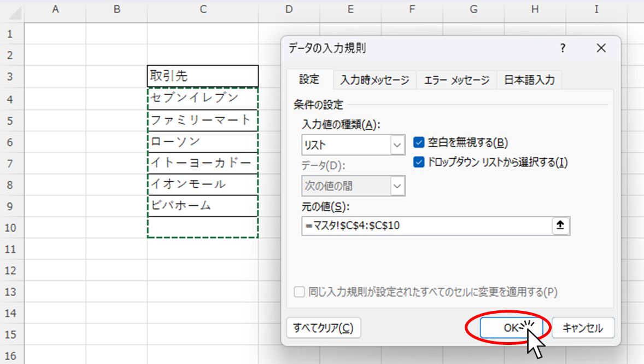Screen dimensions: 644x364
Task: Click into the 元の値 source input field
Action: point(426,226)
